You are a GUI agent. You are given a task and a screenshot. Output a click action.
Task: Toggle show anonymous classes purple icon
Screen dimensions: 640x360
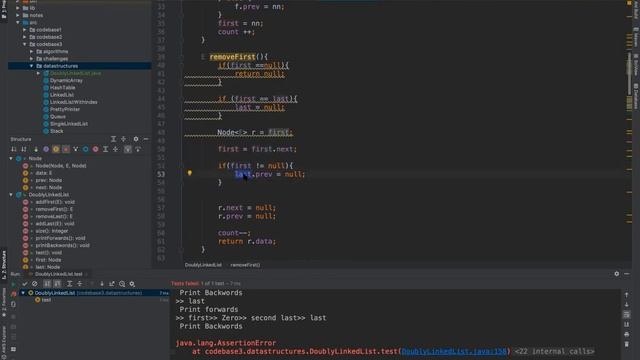[x=46, y=149]
